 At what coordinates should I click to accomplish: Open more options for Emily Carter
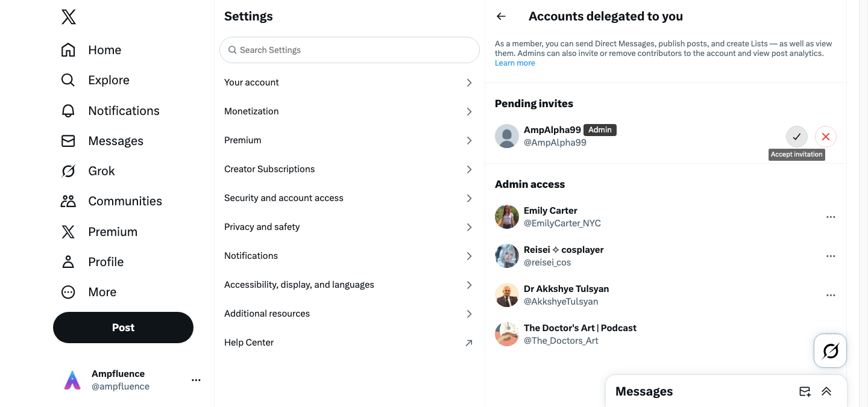point(831,217)
